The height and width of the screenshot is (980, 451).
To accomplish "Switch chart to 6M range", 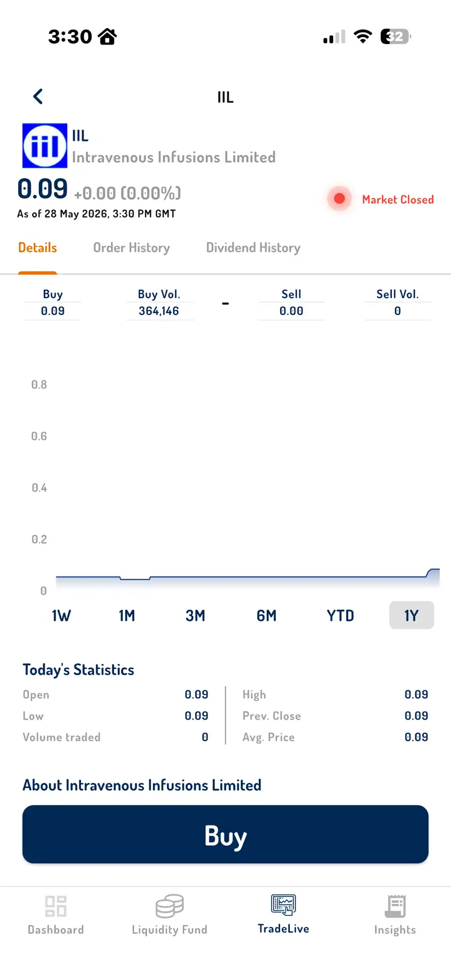I will click(x=266, y=615).
